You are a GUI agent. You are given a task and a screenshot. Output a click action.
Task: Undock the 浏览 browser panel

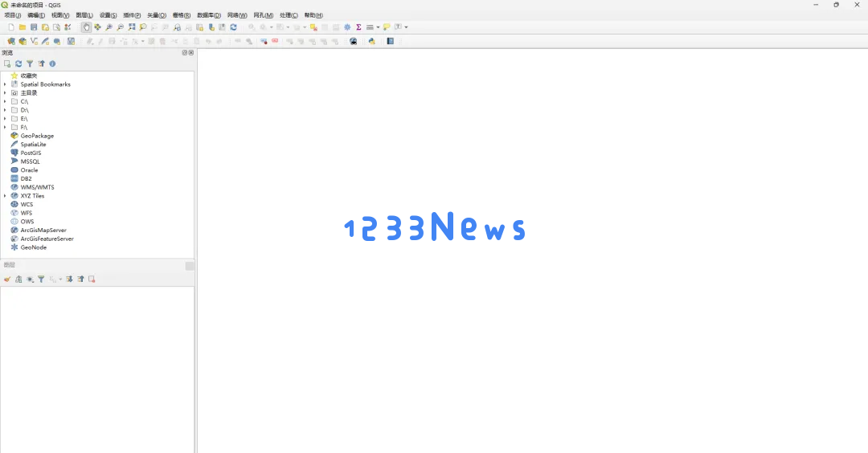click(x=185, y=52)
